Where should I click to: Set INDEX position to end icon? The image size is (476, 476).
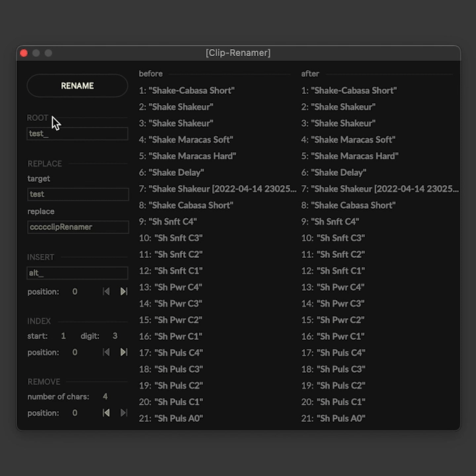click(x=124, y=352)
